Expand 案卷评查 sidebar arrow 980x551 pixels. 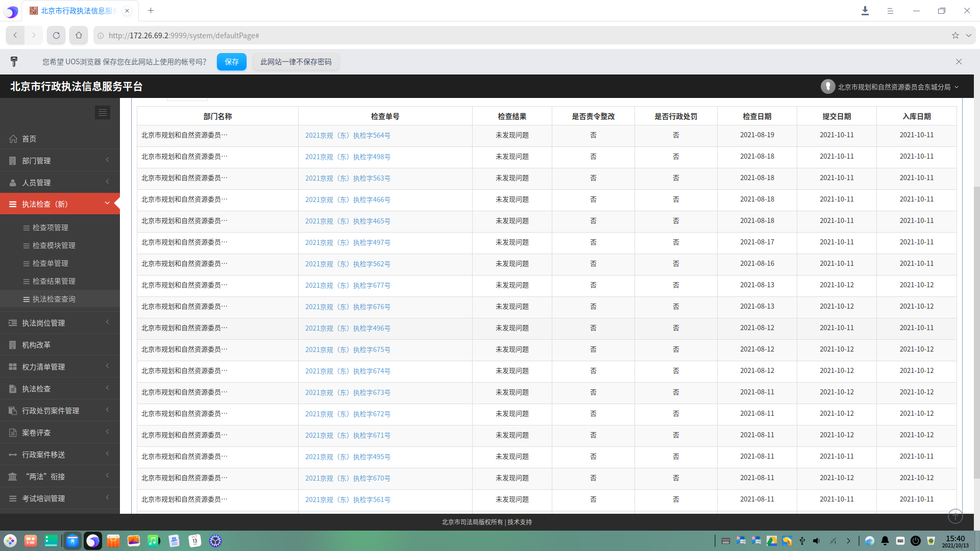click(107, 432)
